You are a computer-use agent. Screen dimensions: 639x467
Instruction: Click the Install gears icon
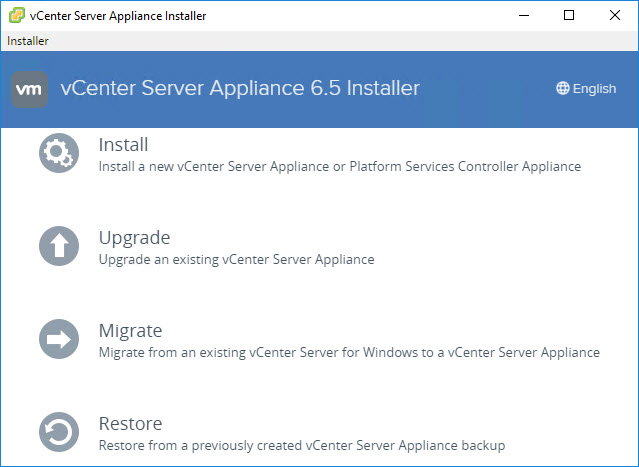coord(59,153)
